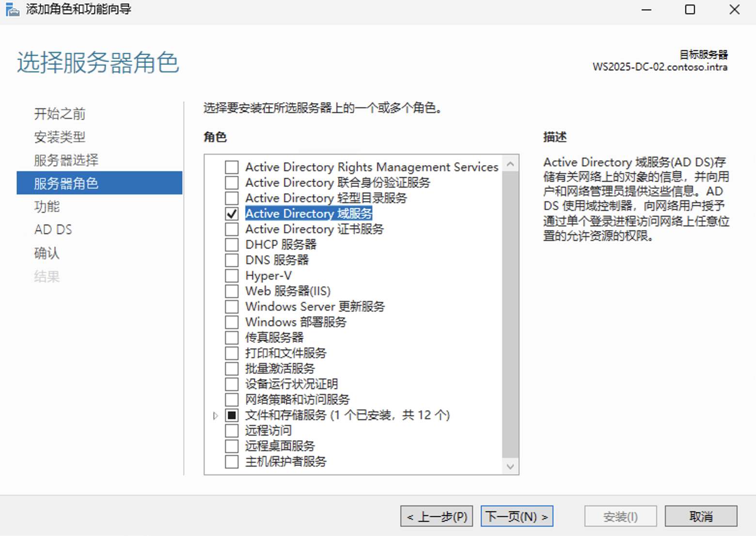Image resolution: width=756 pixels, height=536 pixels.
Task: Cancel the wizard with 取消 button
Action: 701,517
